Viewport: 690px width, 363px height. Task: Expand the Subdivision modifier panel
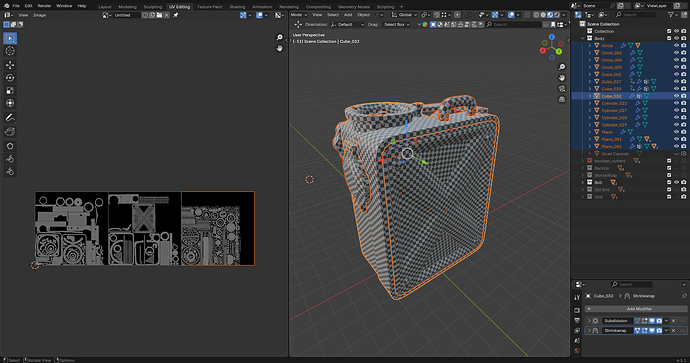(589, 321)
